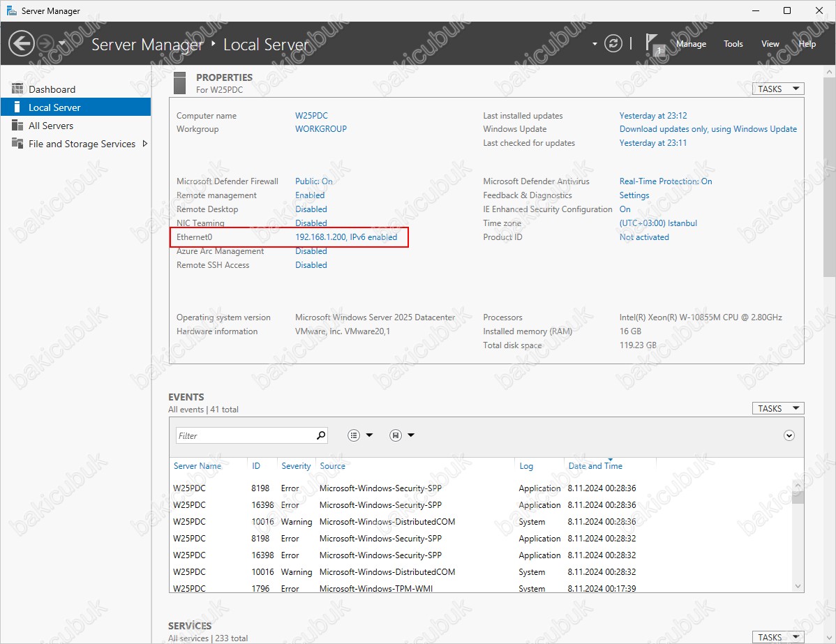Click Azure Arc Management Disabled link

(311, 251)
